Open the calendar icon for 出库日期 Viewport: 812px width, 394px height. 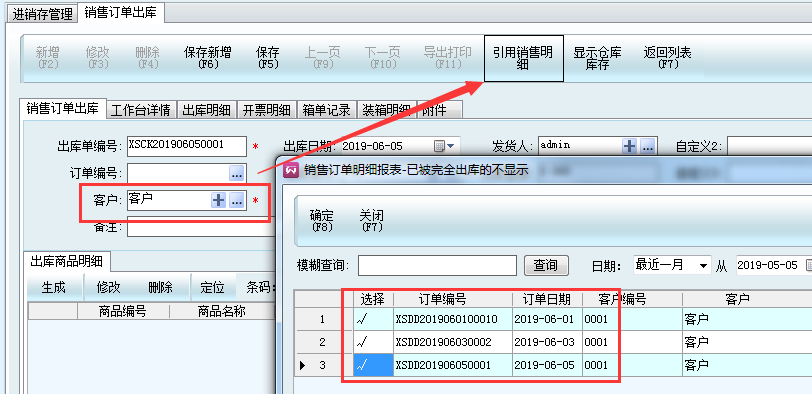click(x=439, y=147)
